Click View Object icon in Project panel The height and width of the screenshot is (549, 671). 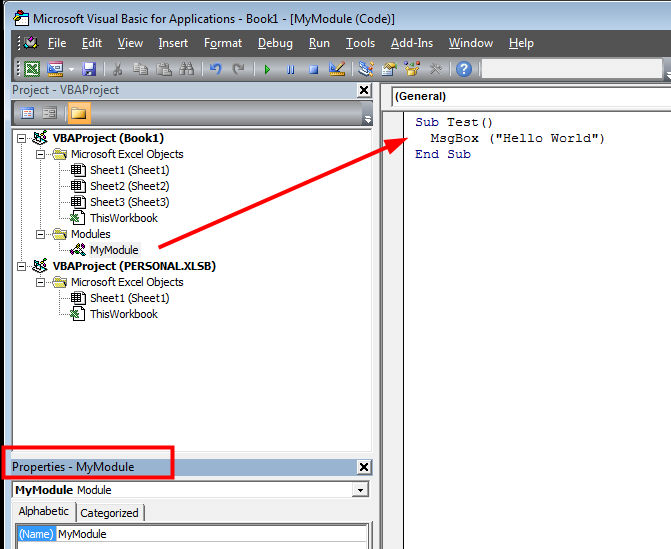(x=49, y=113)
